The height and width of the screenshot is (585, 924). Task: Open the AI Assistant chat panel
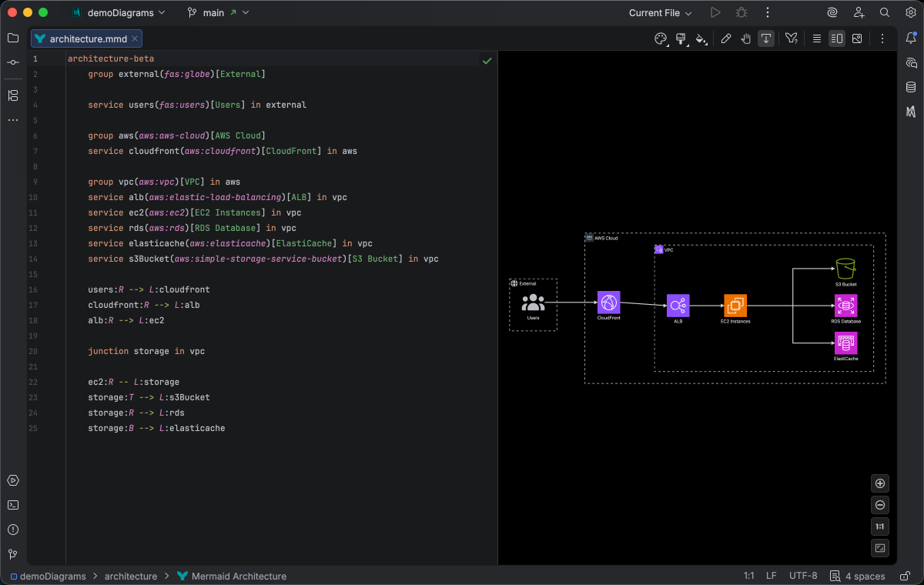(x=911, y=62)
